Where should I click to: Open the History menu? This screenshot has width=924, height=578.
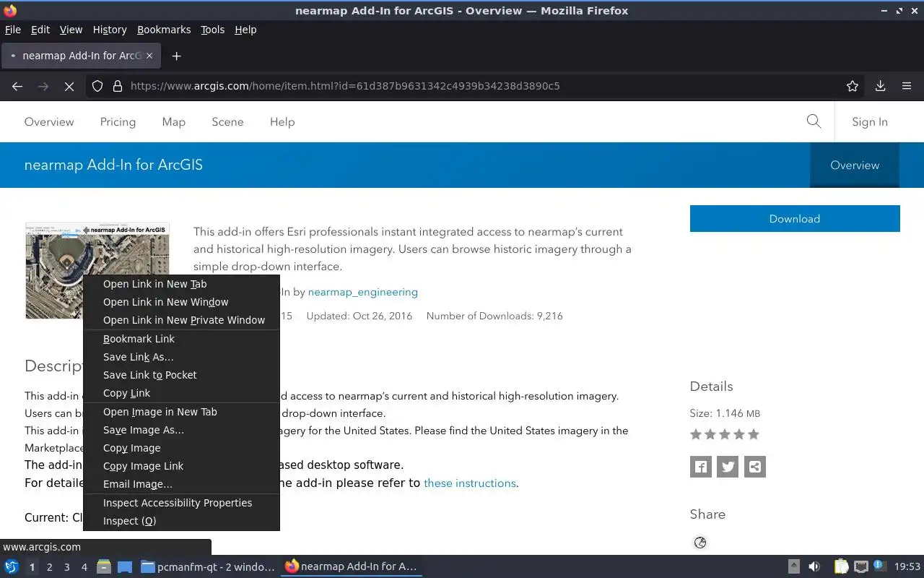click(x=110, y=30)
